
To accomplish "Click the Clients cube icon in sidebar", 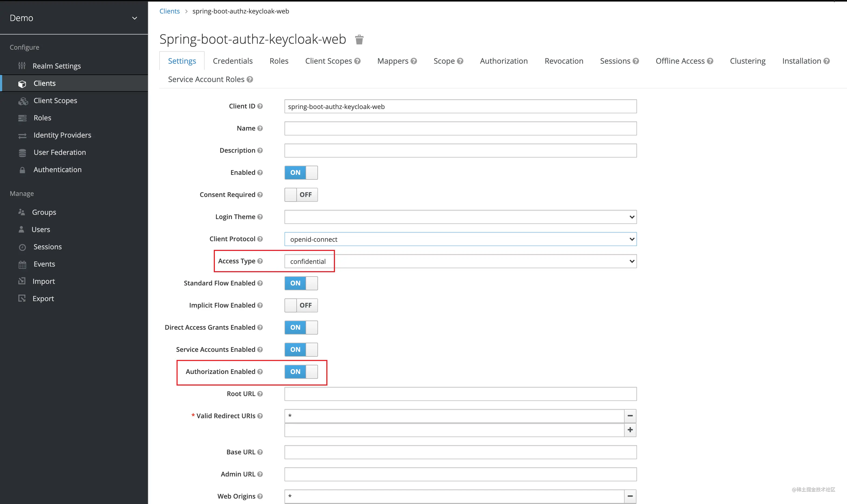I will click(x=22, y=84).
